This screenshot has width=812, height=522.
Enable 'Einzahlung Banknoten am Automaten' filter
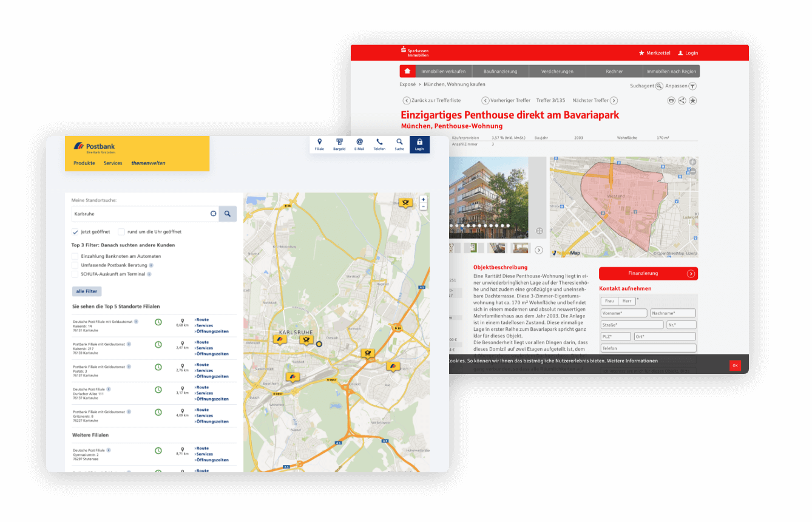click(x=75, y=256)
